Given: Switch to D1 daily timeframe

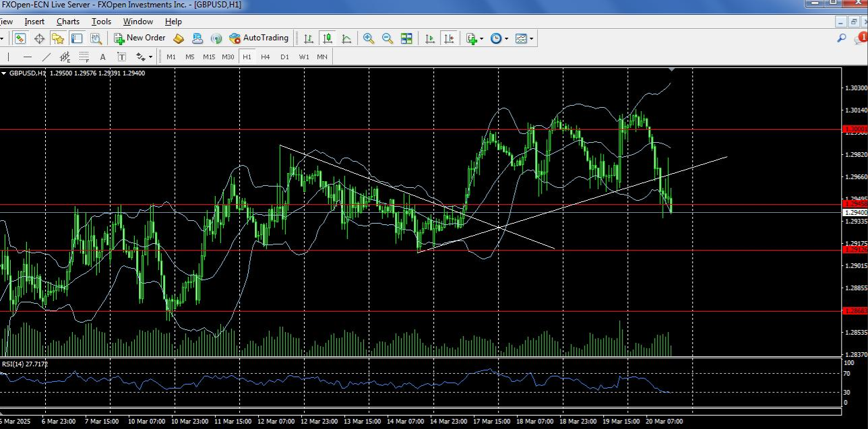Looking at the screenshot, I should 284,57.
